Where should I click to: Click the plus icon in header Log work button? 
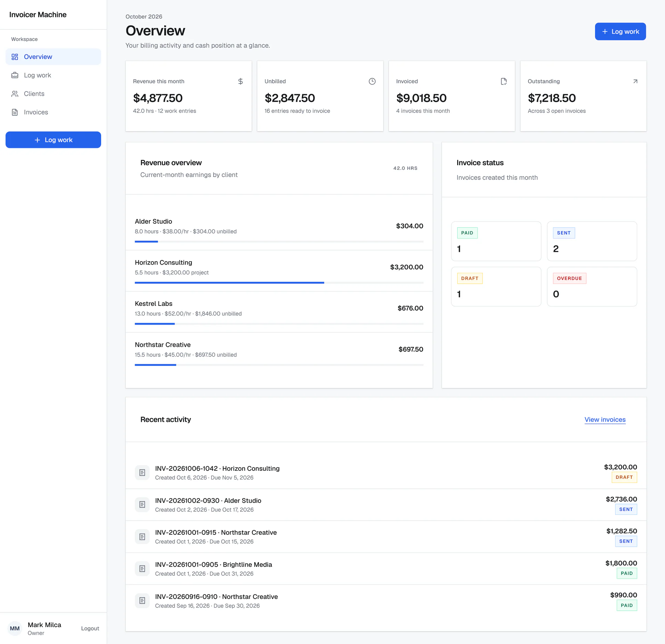(605, 32)
